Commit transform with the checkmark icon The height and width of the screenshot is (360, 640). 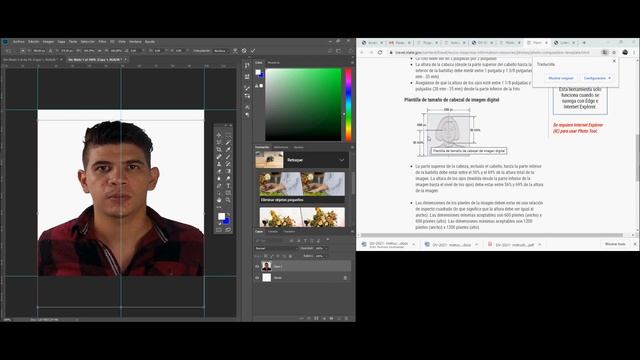click(x=253, y=51)
